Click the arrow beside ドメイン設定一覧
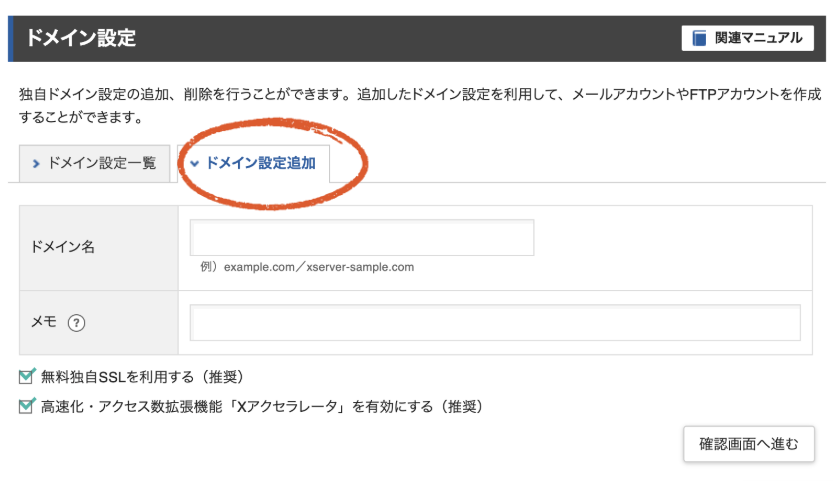This screenshot has height=504, width=834. pos(36,163)
